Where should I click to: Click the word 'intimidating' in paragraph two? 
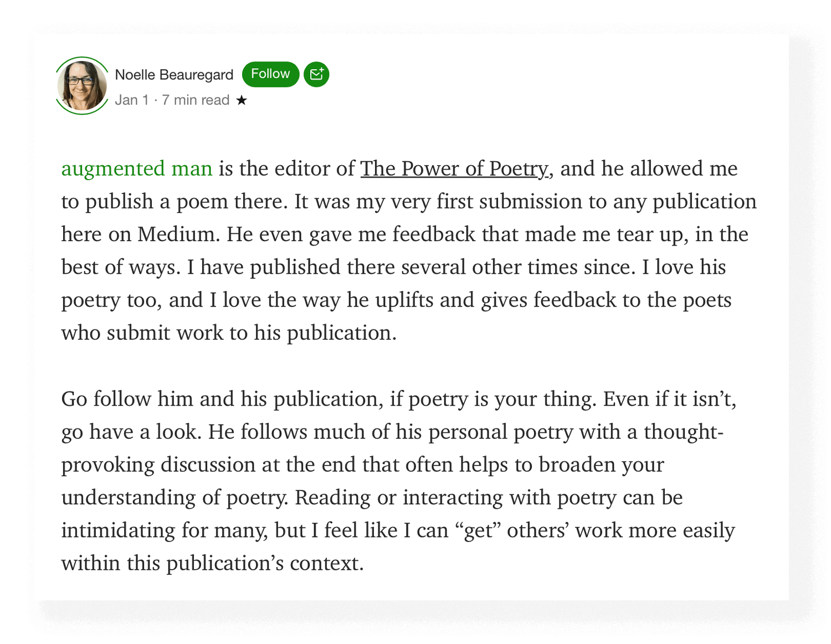pyautogui.click(x=118, y=530)
